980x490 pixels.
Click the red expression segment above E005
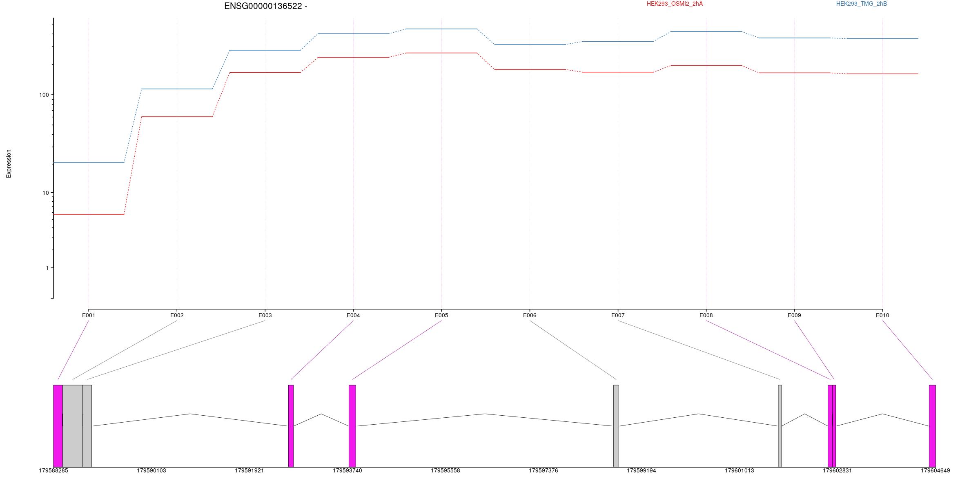[441, 53]
